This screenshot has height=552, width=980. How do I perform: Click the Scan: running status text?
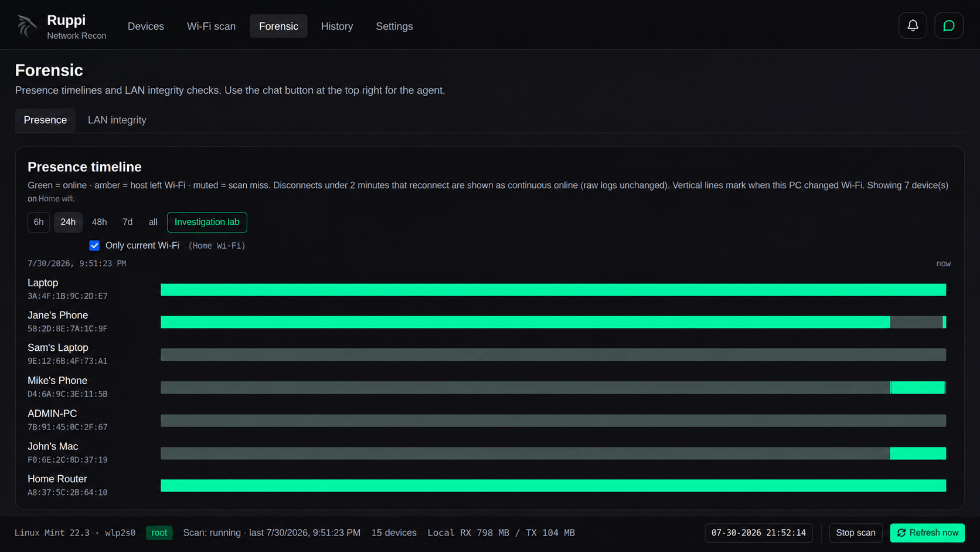(271, 533)
